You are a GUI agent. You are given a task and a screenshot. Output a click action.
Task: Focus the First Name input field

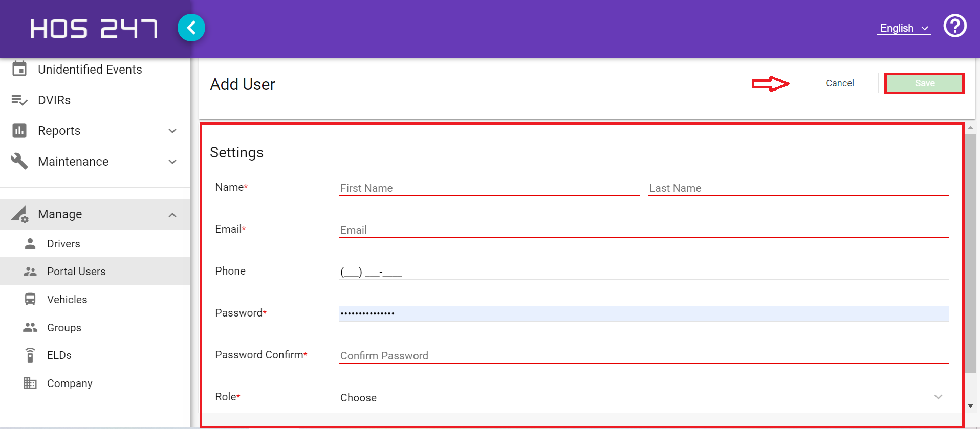click(489, 188)
